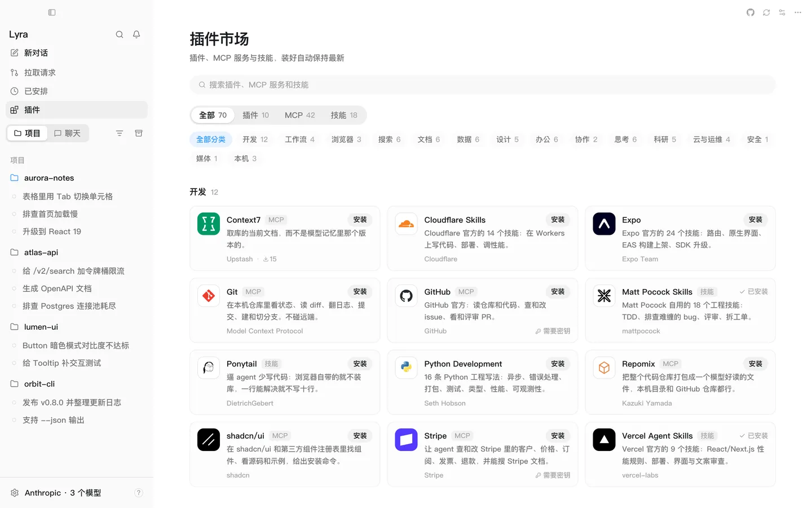Click the shadcn/ui plugin logo
The image size is (812, 508).
pyautogui.click(x=209, y=440)
